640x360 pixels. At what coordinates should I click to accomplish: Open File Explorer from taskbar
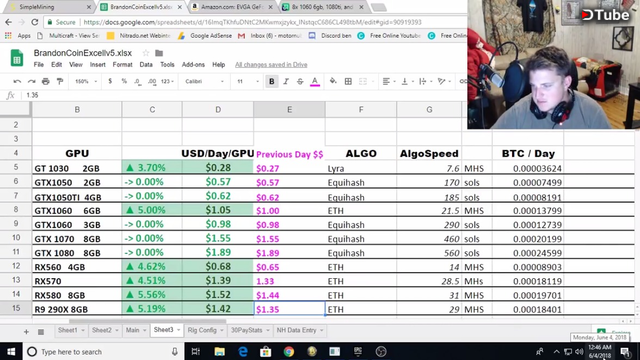pyautogui.click(x=220, y=351)
